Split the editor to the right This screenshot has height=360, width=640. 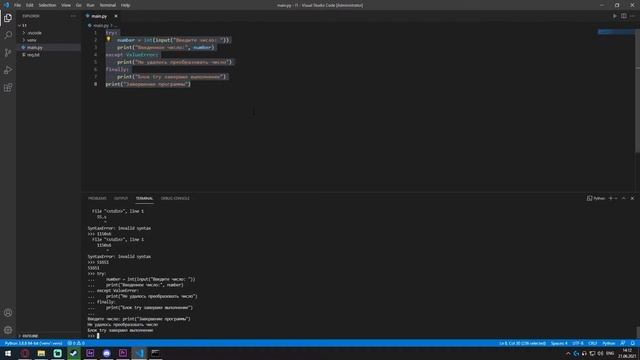tap(624, 16)
